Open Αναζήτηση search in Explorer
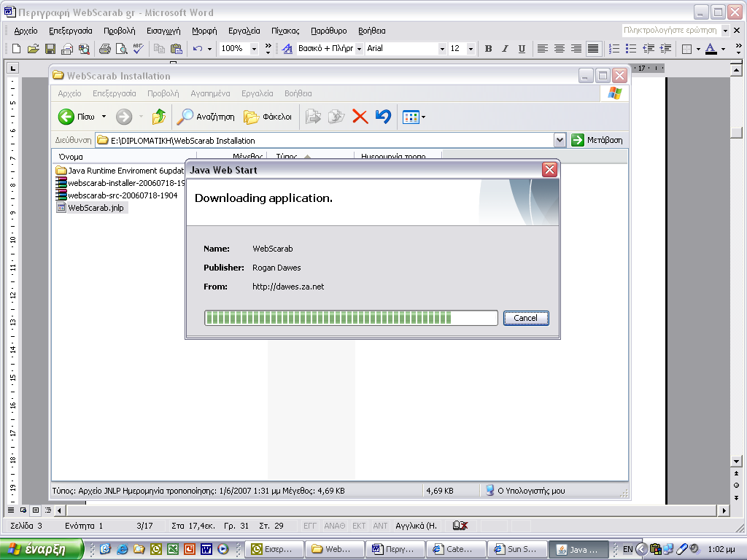Viewport: 747px width, 560px height. coord(205,117)
